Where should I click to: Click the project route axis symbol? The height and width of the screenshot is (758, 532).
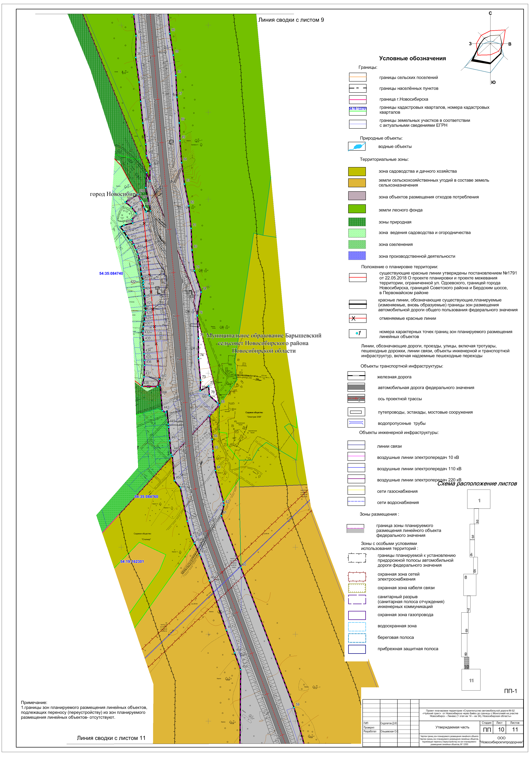(356, 398)
